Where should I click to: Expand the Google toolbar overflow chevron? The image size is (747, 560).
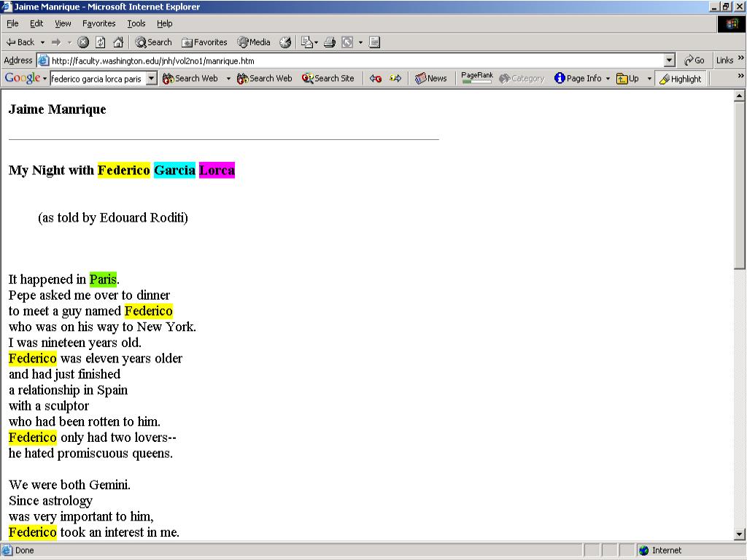pos(741,76)
